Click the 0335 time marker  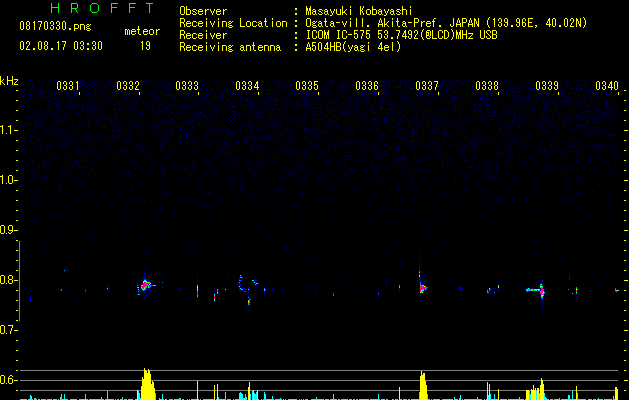307,85
